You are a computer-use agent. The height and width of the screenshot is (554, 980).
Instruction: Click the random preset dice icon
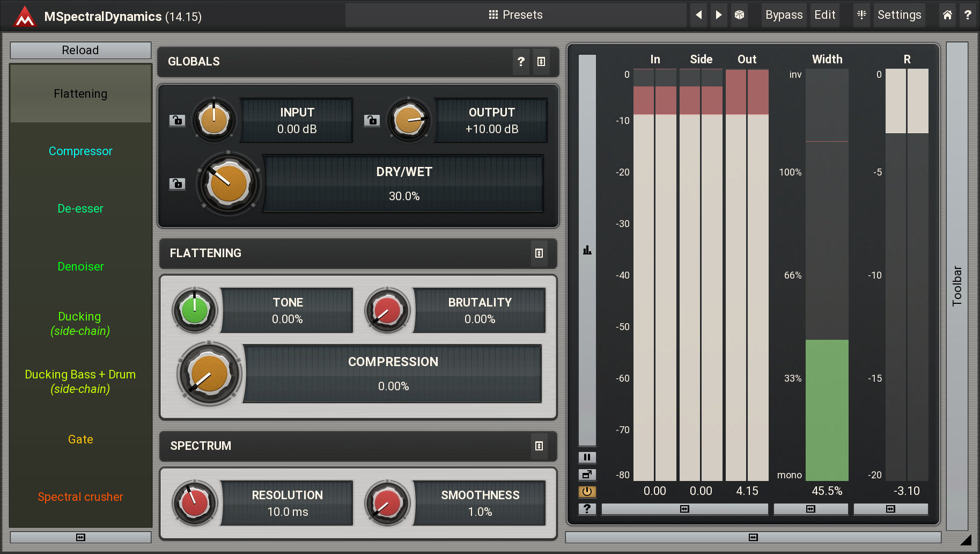[739, 15]
